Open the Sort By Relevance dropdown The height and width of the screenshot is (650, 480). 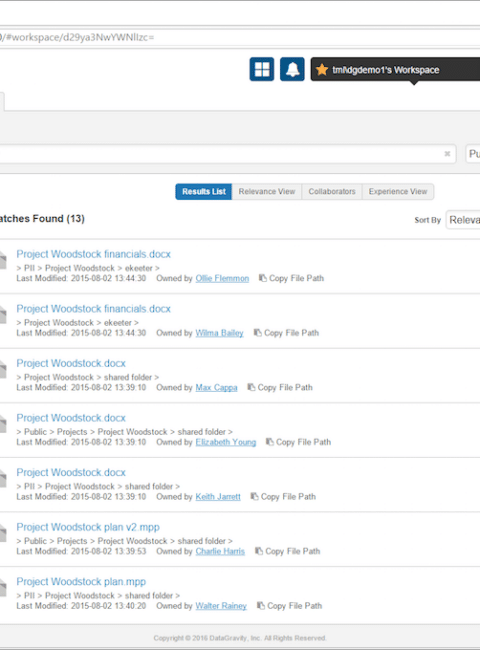pos(463,220)
